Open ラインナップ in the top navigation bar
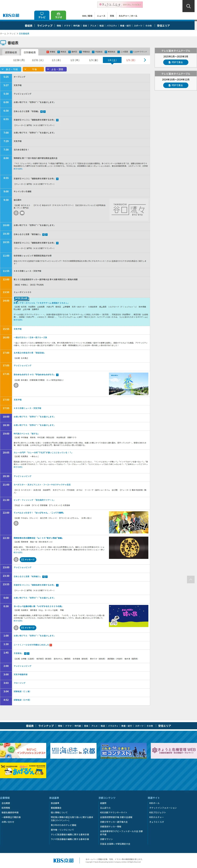 click(45, 26)
